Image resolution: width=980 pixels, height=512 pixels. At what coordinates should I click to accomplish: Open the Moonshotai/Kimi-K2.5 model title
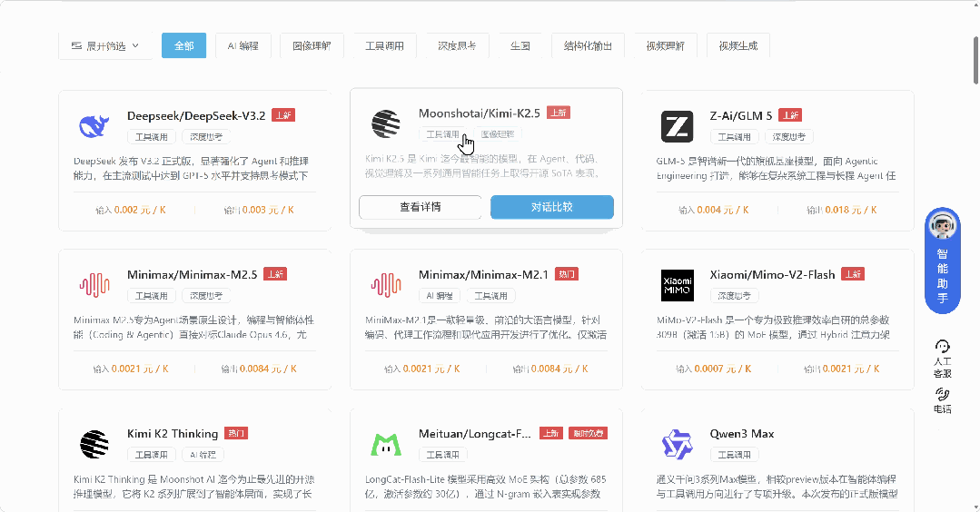pyautogui.click(x=480, y=113)
